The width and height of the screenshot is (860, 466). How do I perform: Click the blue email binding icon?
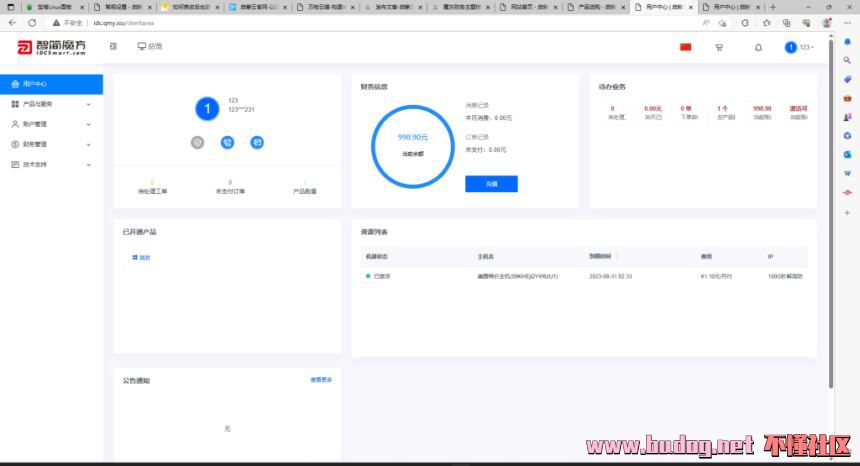point(257,142)
